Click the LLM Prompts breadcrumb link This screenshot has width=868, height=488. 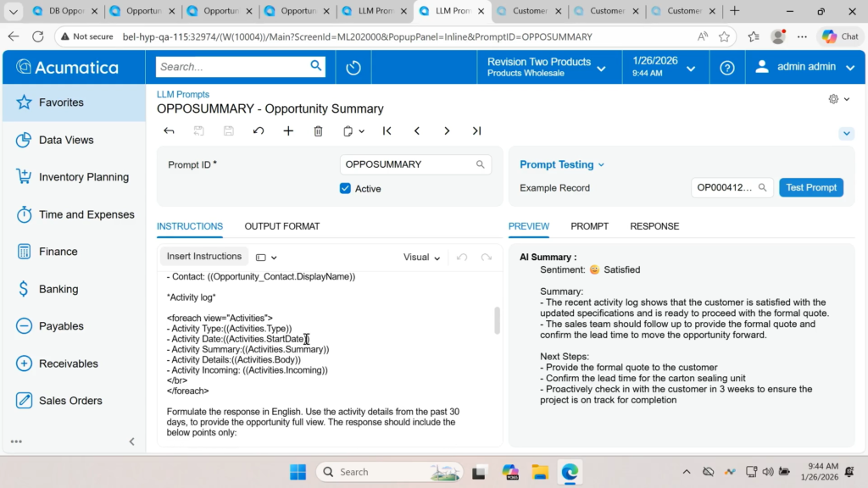click(x=183, y=95)
